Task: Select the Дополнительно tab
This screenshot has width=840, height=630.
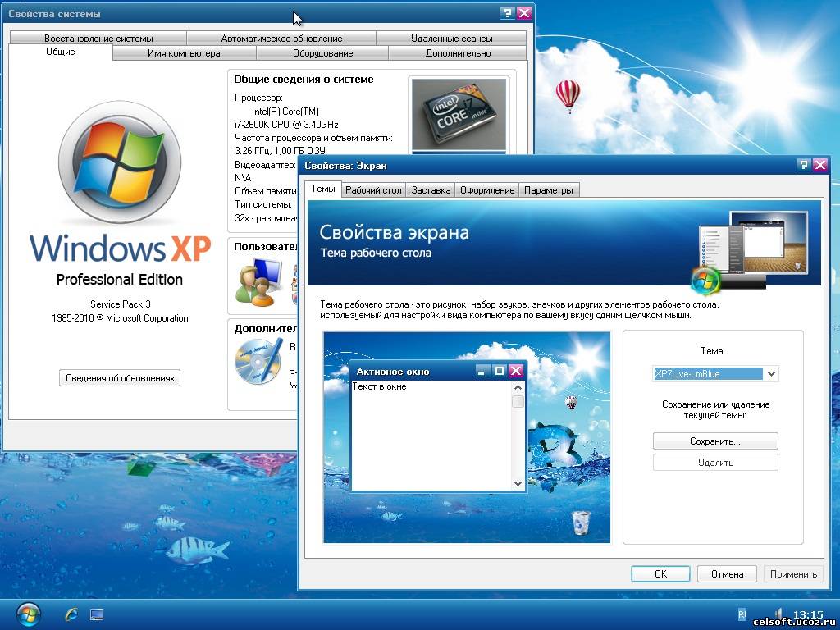Action: pyautogui.click(x=458, y=53)
